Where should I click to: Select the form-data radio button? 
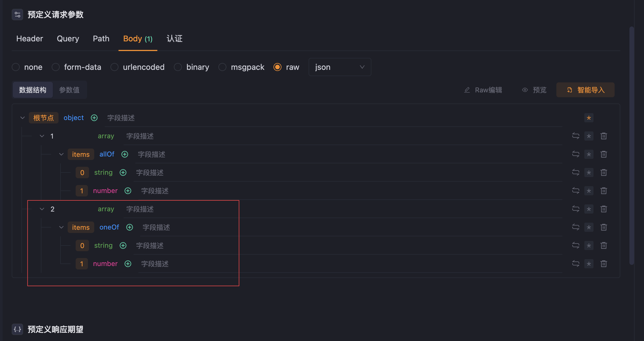pos(56,67)
